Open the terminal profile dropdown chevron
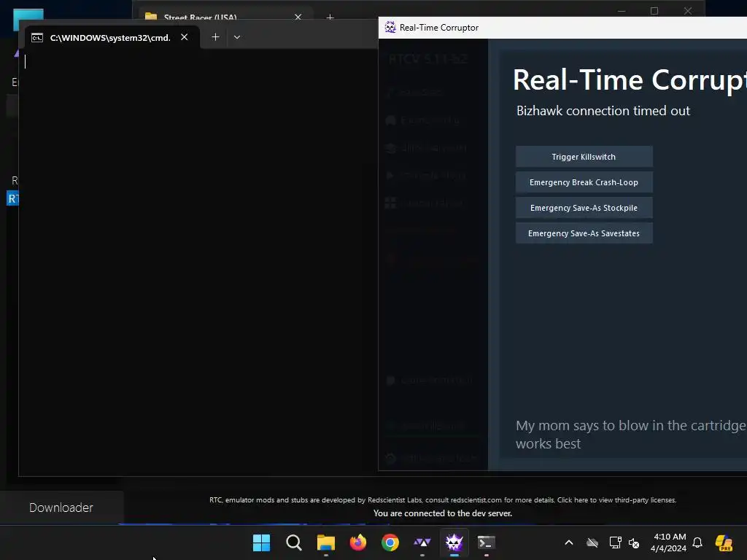 [x=237, y=37]
